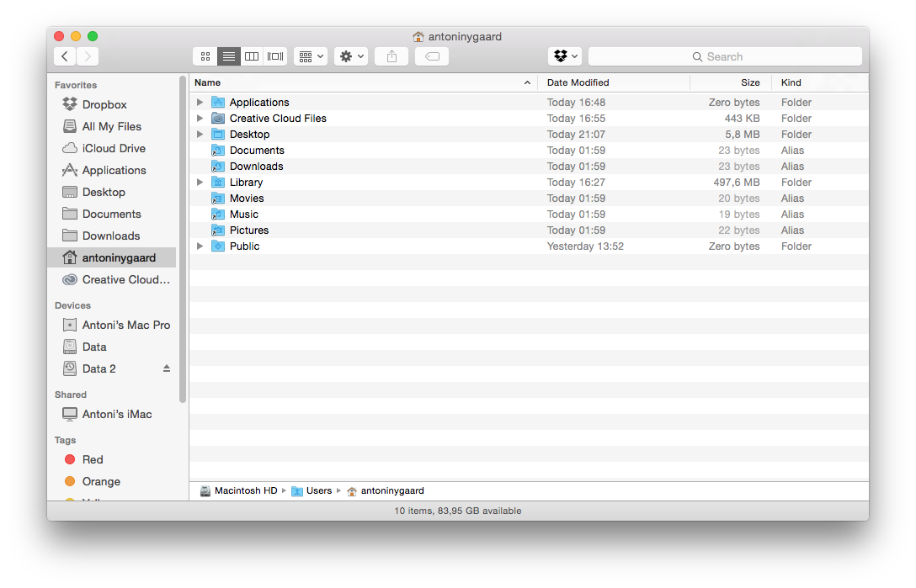Select Antoni's iMac under Shared

(x=112, y=415)
